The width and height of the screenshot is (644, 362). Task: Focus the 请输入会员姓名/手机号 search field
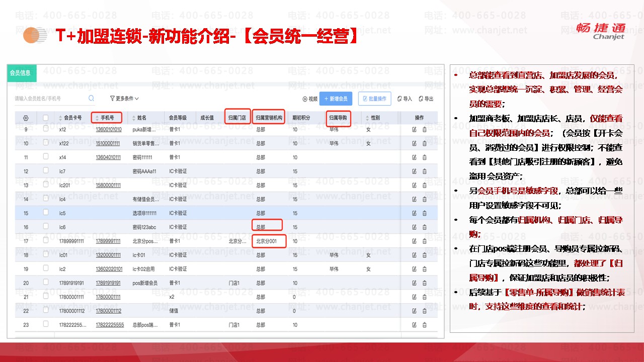pyautogui.click(x=54, y=99)
